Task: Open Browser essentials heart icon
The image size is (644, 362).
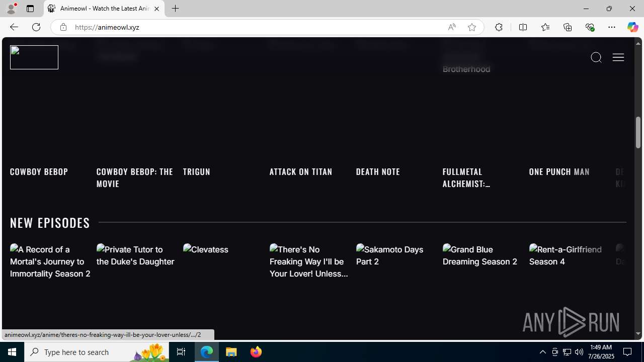Action: click(590, 27)
